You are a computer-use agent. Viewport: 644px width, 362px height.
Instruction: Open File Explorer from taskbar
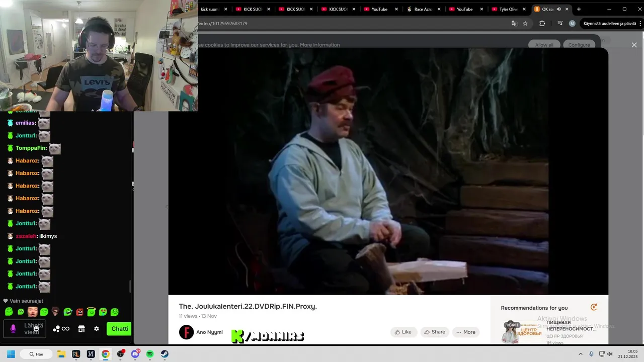[61, 354]
